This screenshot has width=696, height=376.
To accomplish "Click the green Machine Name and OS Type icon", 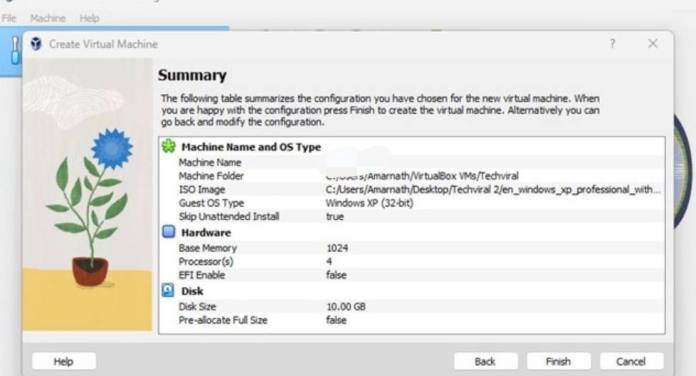I will 169,146.
